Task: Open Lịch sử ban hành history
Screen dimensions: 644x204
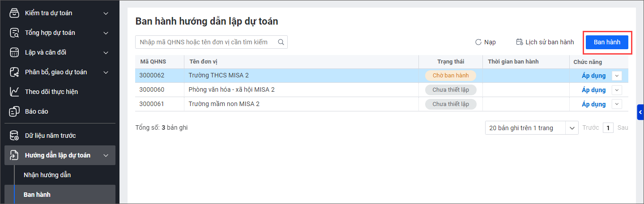Action: pyautogui.click(x=545, y=42)
